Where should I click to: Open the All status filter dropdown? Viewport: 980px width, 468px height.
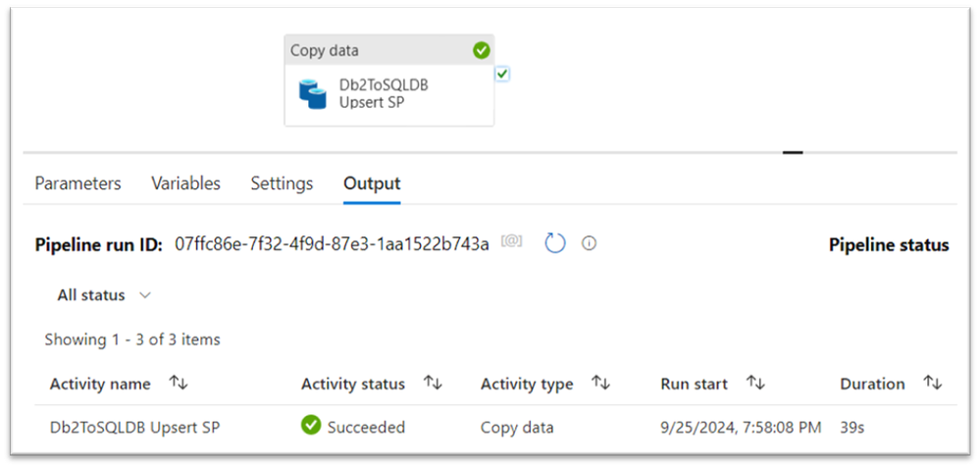pyautogui.click(x=104, y=295)
